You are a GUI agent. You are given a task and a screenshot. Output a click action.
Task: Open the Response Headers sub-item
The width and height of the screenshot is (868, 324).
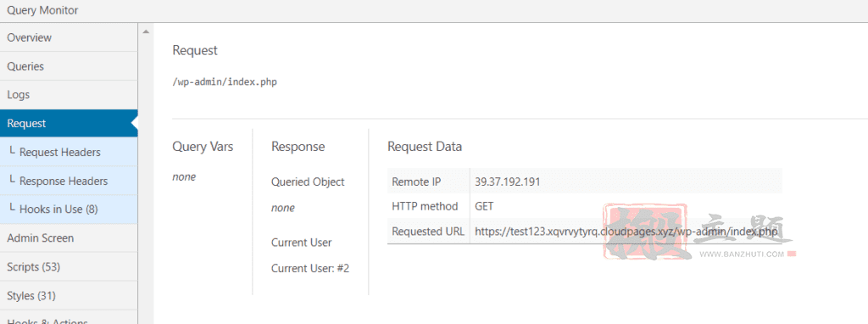click(x=69, y=182)
